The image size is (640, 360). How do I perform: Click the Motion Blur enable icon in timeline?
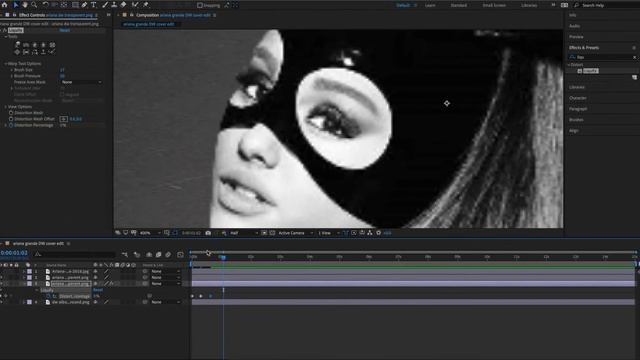click(x=168, y=255)
